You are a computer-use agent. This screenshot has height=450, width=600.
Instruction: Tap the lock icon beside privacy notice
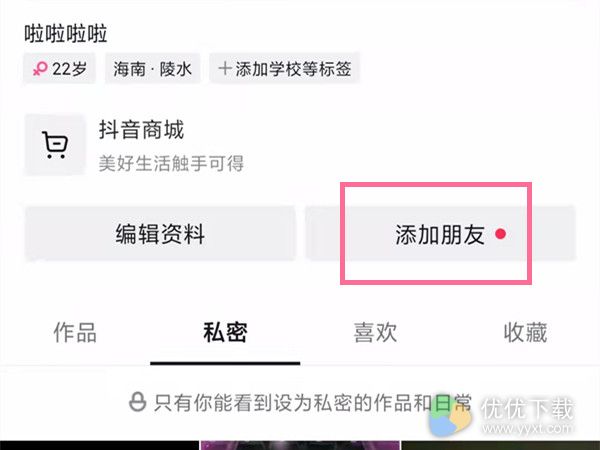tap(137, 402)
